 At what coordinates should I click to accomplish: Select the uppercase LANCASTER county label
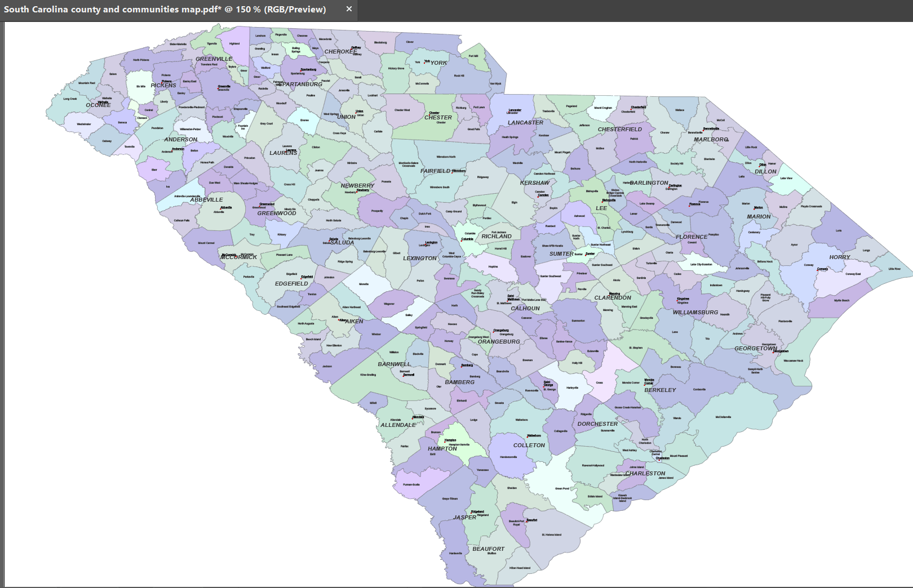tap(526, 123)
